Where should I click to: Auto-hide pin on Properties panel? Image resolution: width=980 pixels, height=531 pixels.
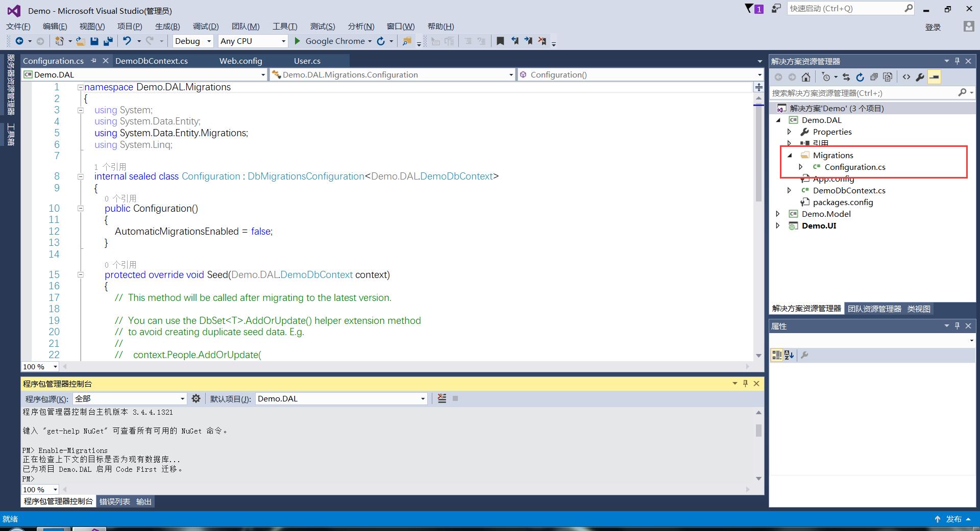click(957, 325)
